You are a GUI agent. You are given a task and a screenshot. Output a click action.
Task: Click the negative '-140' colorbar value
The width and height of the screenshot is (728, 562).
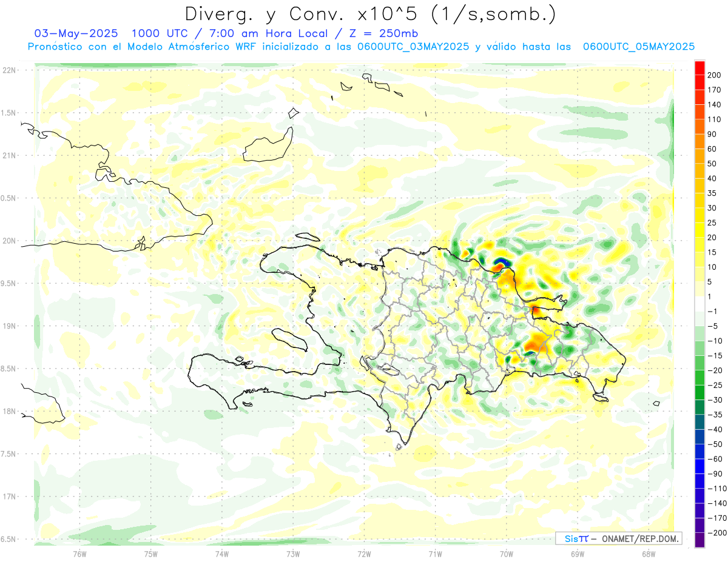(x=718, y=503)
